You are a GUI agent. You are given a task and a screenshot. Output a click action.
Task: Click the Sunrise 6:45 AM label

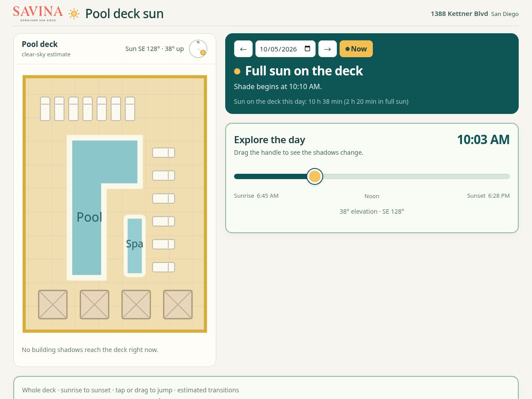click(256, 196)
